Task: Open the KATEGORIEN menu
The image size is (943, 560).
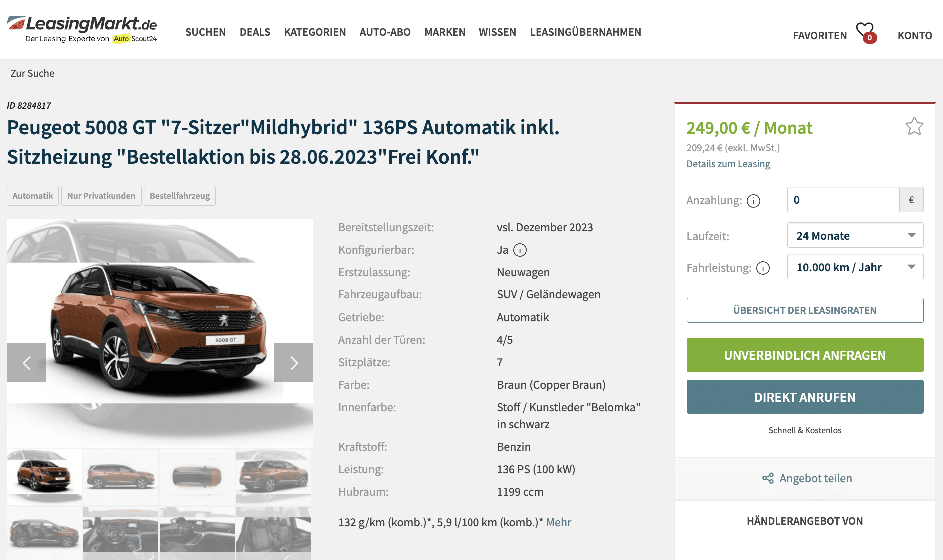Action: (x=315, y=32)
